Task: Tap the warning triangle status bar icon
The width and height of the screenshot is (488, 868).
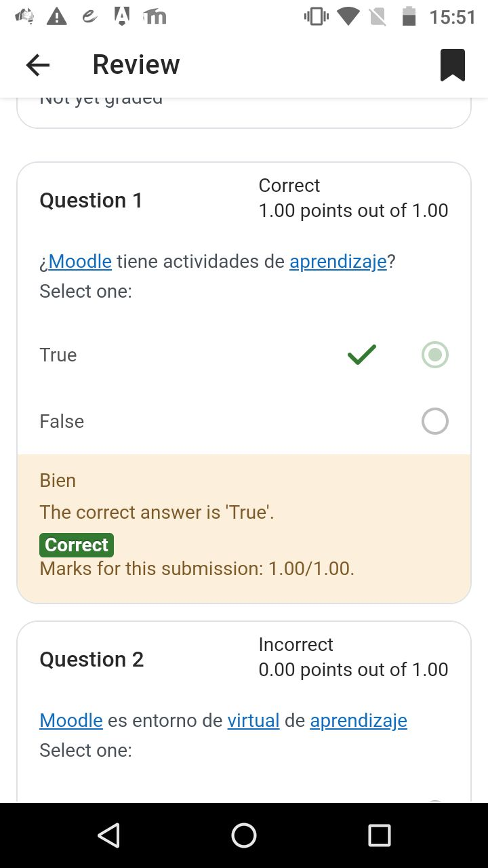Action: [x=57, y=16]
